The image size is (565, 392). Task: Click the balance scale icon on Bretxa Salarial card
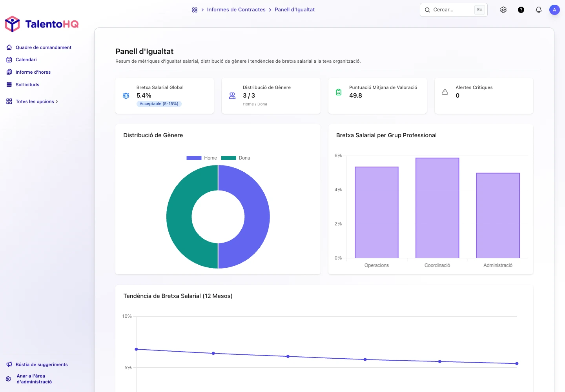click(x=126, y=96)
